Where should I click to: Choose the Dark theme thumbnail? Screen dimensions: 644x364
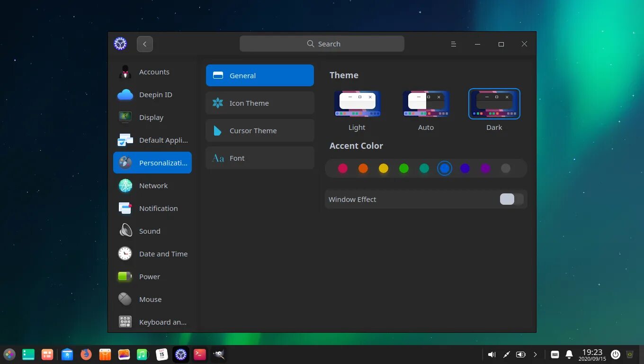pos(494,104)
